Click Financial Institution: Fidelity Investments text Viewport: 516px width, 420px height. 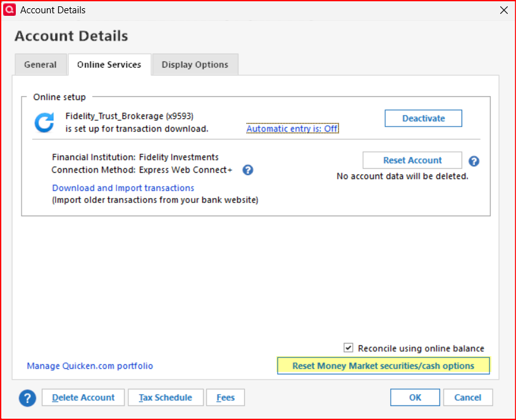[135, 157]
